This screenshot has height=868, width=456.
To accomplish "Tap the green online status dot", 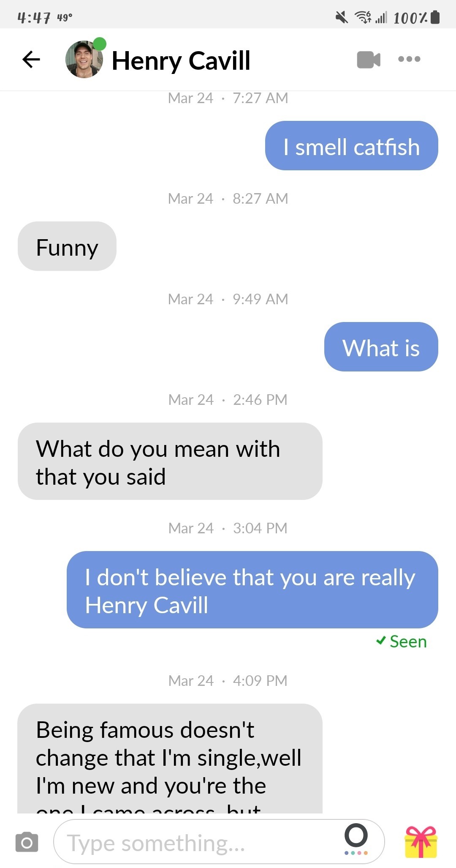I will [x=100, y=44].
